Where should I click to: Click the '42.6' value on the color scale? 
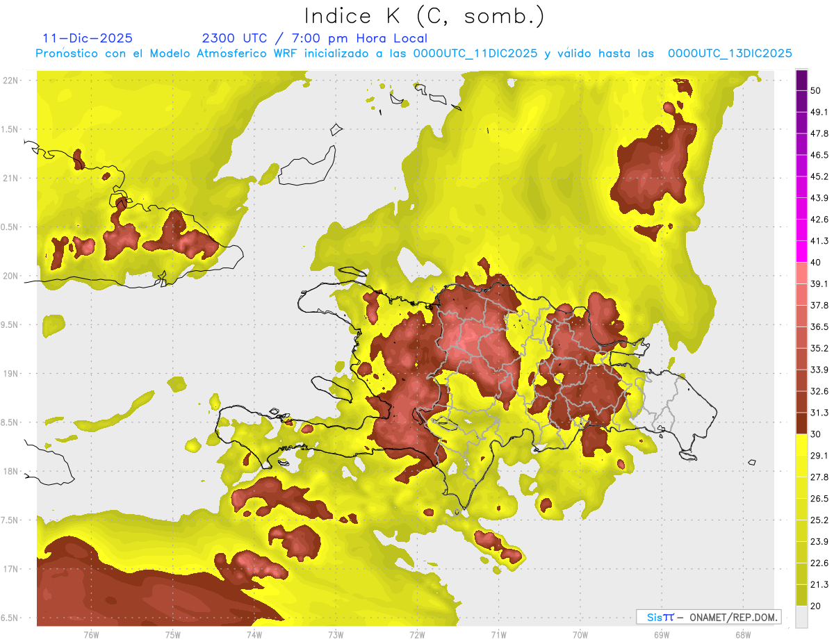pyautogui.click(x=819, y=220)
